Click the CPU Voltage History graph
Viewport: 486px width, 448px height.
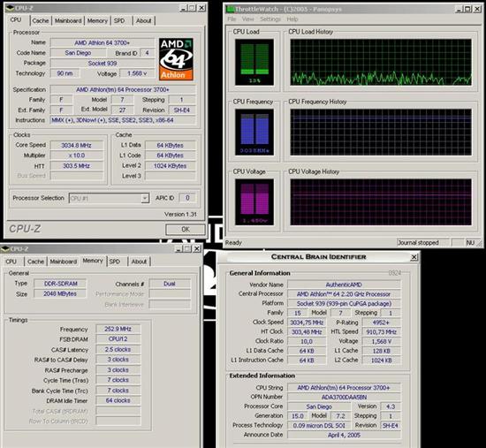tap(381, 202)
